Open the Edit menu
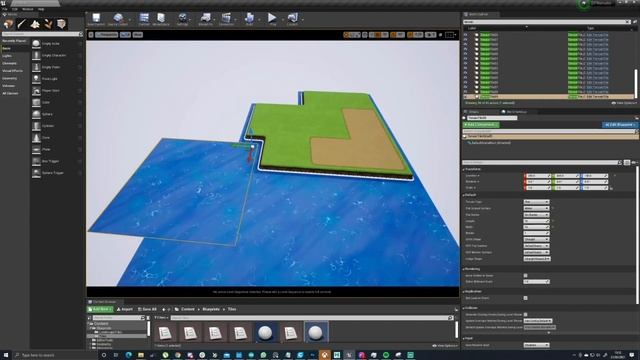The image size is (640, 360). coord(15,9)
